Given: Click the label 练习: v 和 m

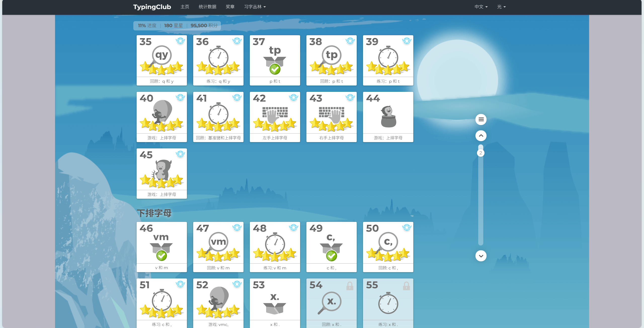Looking at the screenshot, I should tap(275, 268).
